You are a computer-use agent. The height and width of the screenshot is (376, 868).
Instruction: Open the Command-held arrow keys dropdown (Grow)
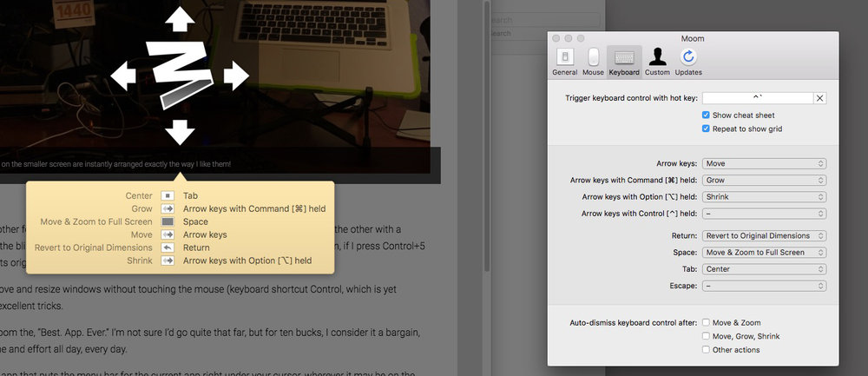coord(765,181)
